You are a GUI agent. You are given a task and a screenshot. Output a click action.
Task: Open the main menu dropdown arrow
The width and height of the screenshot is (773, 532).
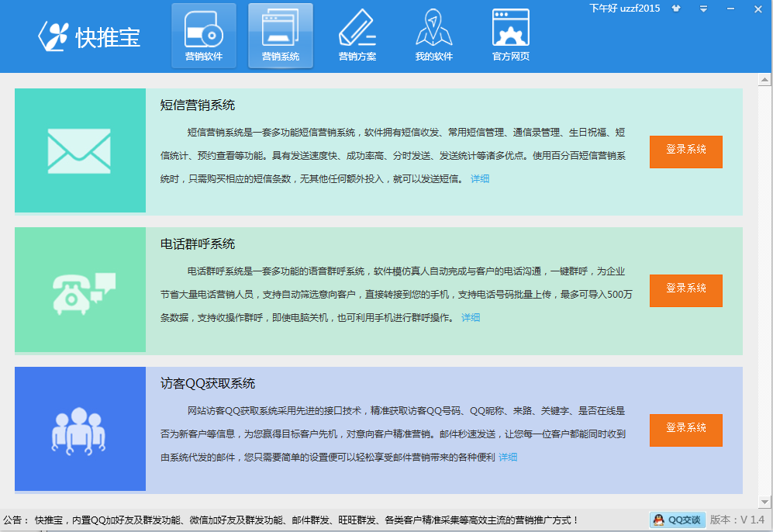click(x=703, y=9)
